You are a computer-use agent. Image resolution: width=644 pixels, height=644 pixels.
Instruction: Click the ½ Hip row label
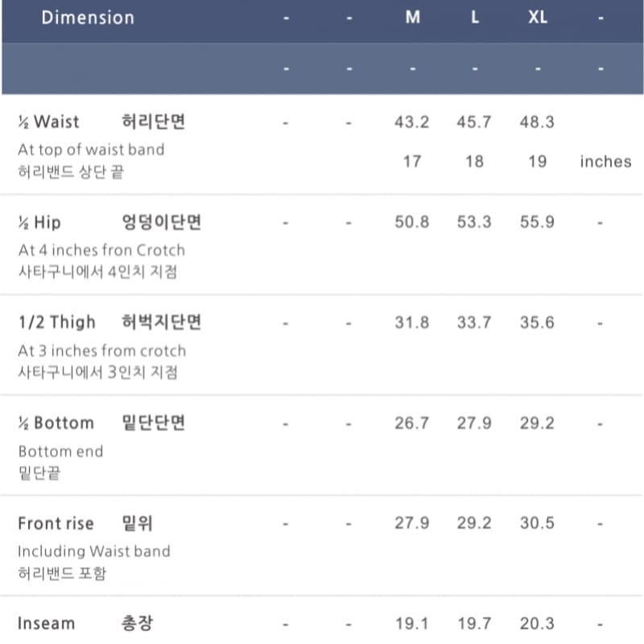pos(39,222)
